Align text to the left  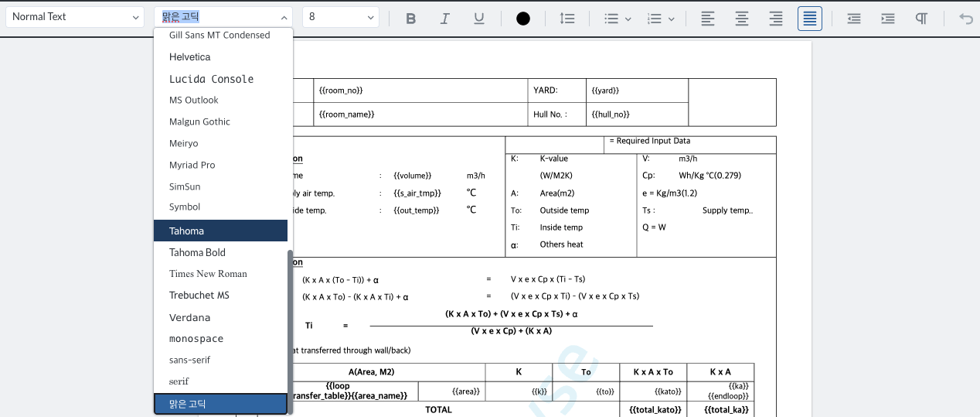pos(708,19)
